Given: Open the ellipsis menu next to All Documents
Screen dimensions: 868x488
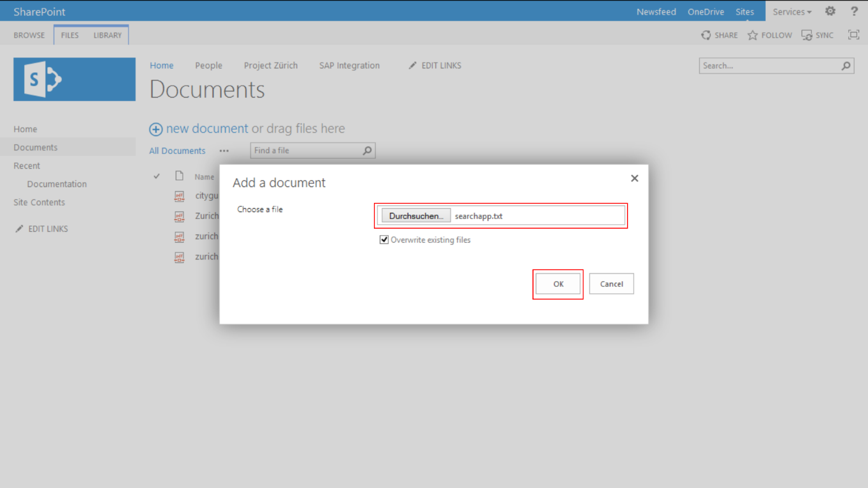Looking at the screenshot, I should [x=224, y=151].
